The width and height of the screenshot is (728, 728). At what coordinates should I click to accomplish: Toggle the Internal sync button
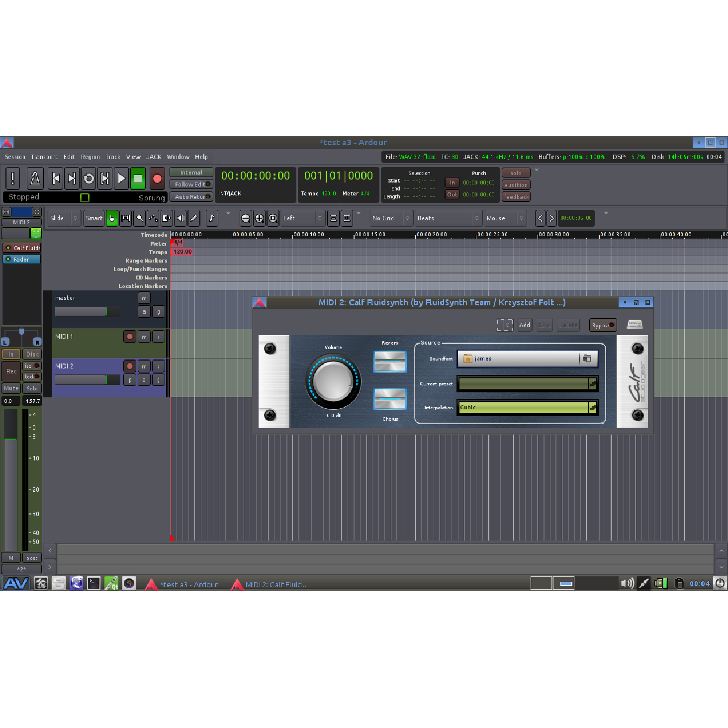(x=191, y=172)
